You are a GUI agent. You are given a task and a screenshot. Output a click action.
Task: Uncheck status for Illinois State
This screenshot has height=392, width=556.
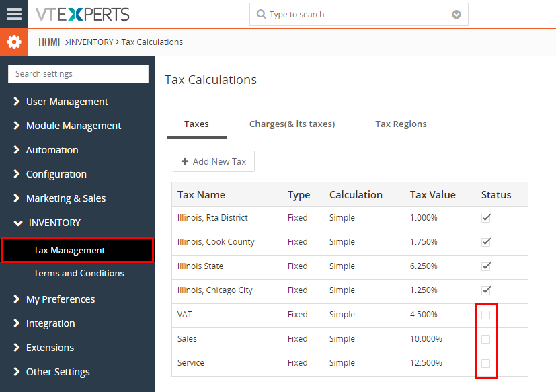[x=486, y=266]
